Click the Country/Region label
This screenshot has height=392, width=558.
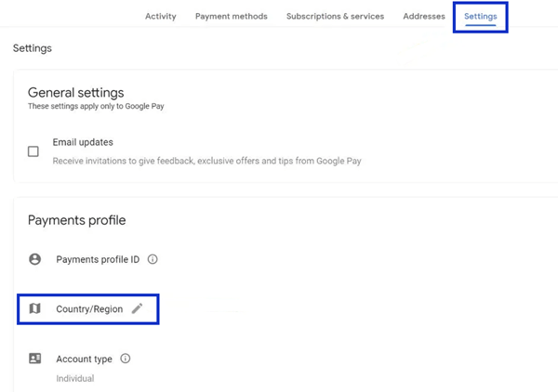click(89, 308)
